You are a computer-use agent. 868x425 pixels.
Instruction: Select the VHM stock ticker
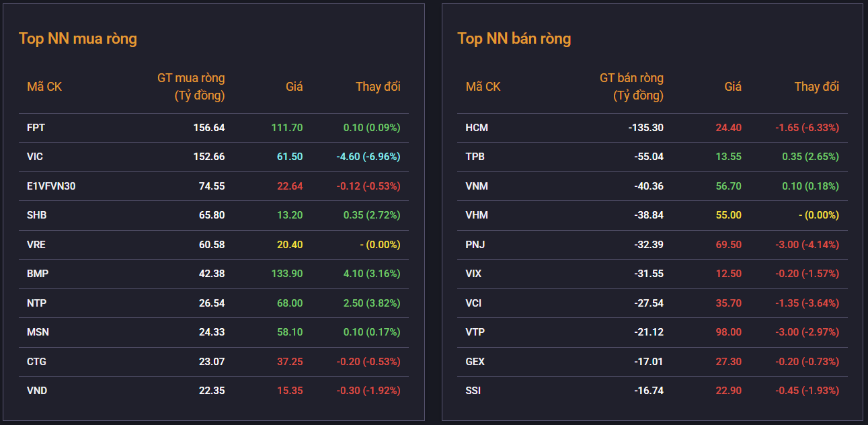pyautogui.click(x=477, y=215)
